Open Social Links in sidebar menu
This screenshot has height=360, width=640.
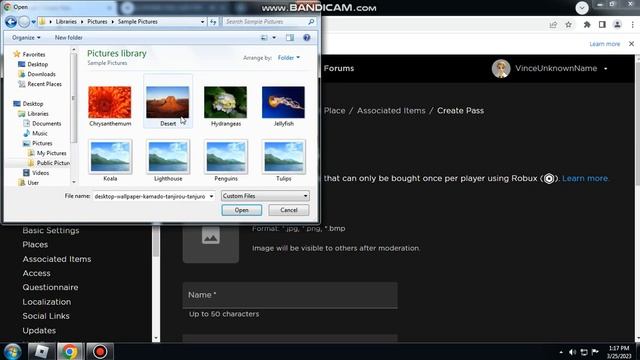point(46,316)
